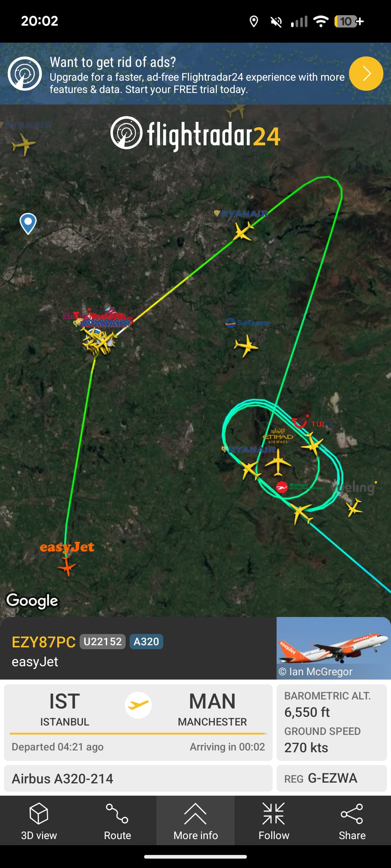This screenshot has width=391, height=868.
Task: Open the easyJet aircraft photo thumbnail
Action: [x=333, y=648]
